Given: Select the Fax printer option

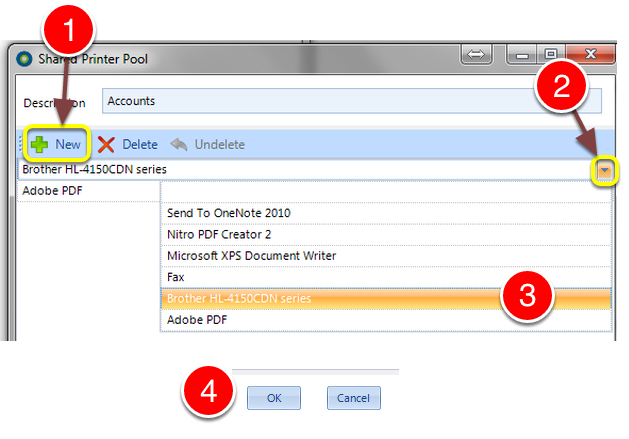Looking at the screenshot, I should [386, 277].
